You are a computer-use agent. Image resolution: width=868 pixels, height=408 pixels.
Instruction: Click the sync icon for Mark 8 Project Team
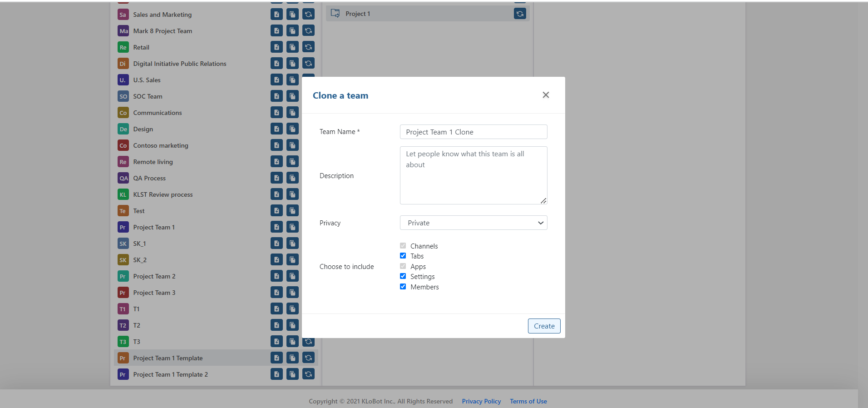[308, 31]
